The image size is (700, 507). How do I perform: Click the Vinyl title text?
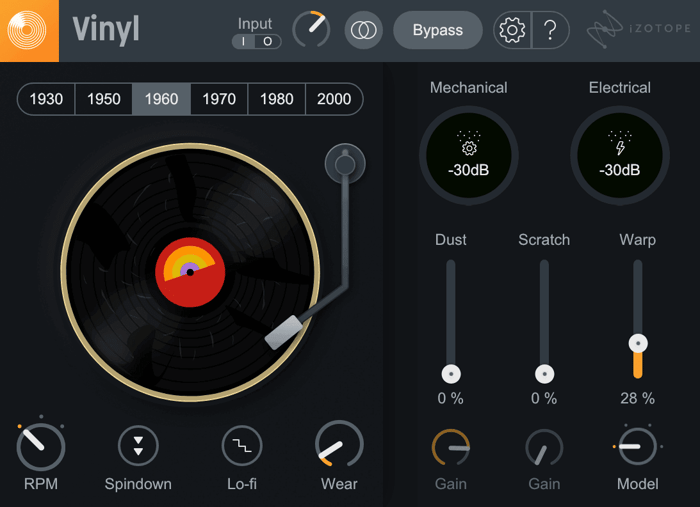(x=106, y=30)
